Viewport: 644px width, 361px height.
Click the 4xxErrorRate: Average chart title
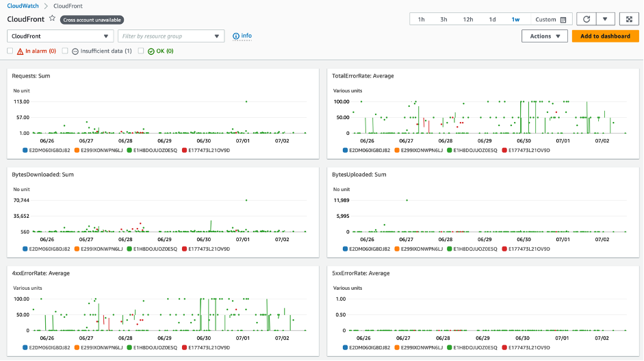pos(40,273)
